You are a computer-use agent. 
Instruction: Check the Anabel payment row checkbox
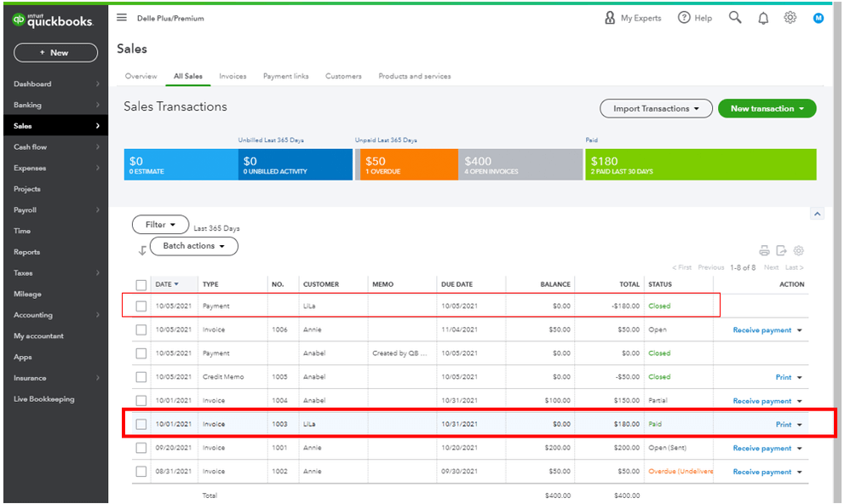point(141,353)
